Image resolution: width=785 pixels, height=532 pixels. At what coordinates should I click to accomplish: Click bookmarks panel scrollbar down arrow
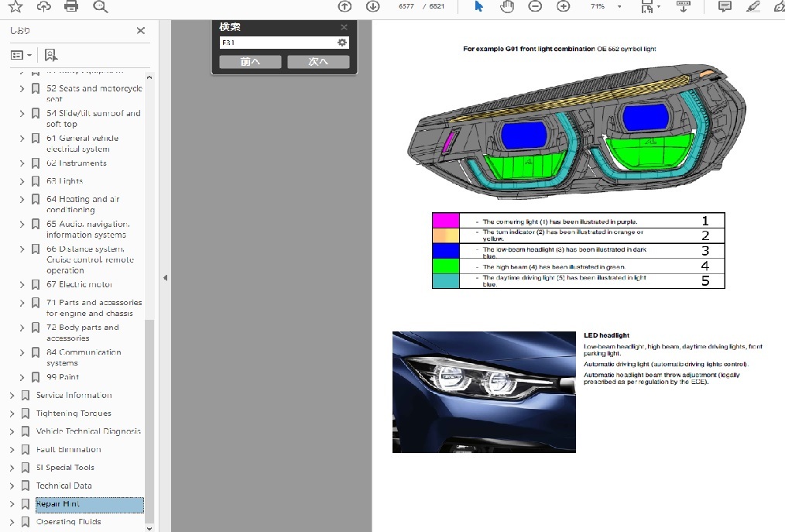(149, 528)
